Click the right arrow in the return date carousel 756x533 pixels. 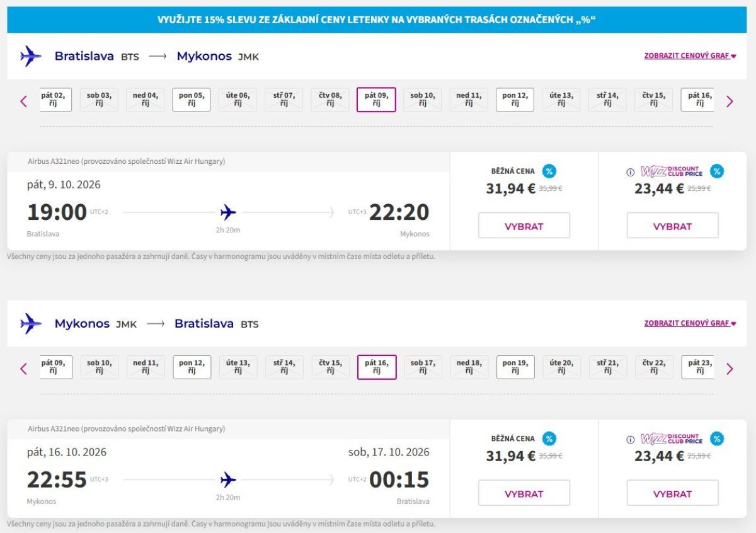pyautogui.click(x=730, y=369)
